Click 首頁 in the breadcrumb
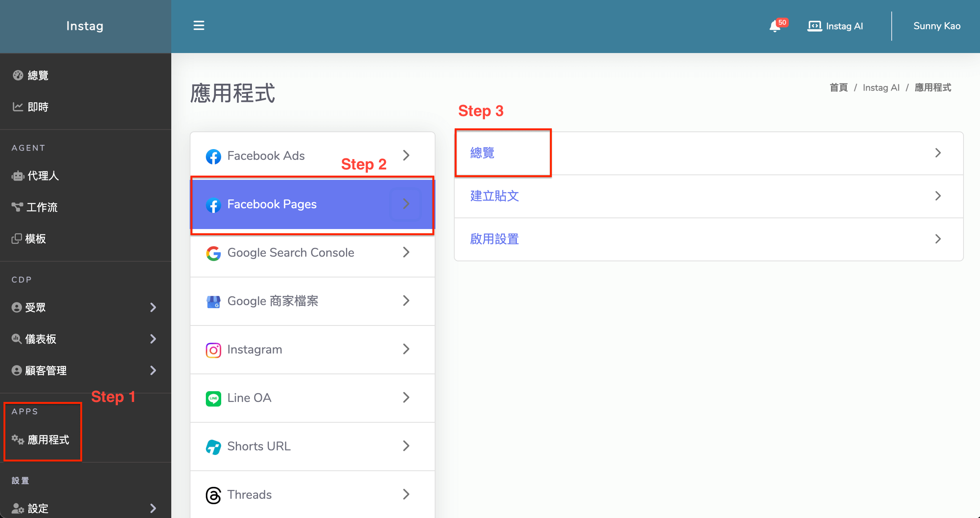The width and height of the screenshot is (980, 518). (x=839, y=88)
